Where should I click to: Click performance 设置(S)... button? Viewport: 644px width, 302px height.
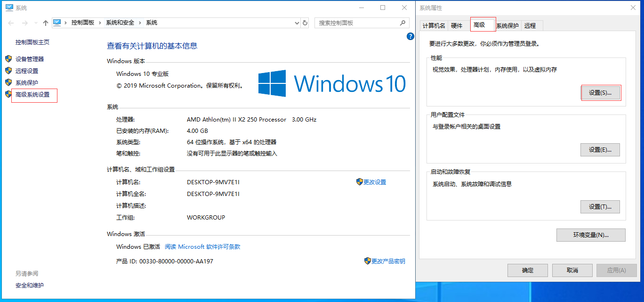(600, 93)
